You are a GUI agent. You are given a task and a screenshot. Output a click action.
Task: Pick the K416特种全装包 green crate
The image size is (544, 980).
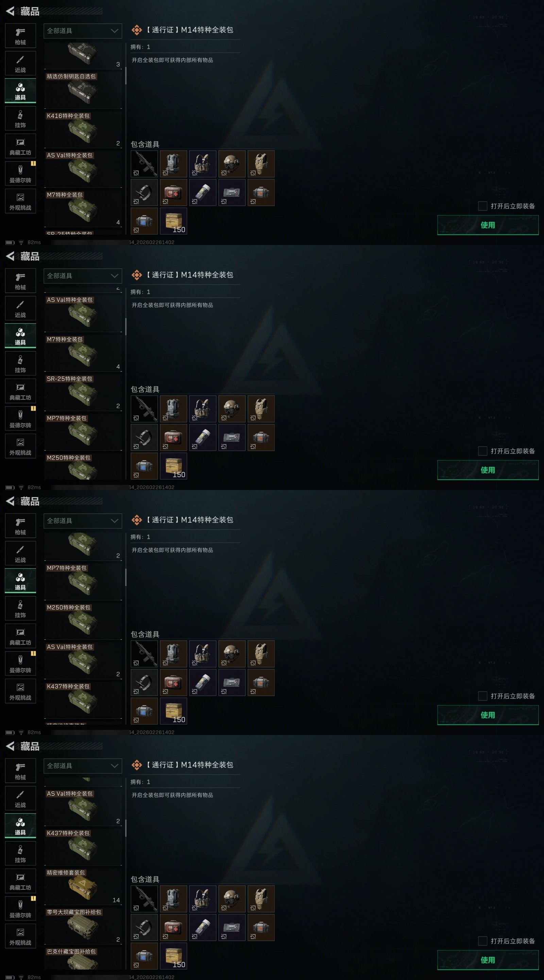pos(83,130)
